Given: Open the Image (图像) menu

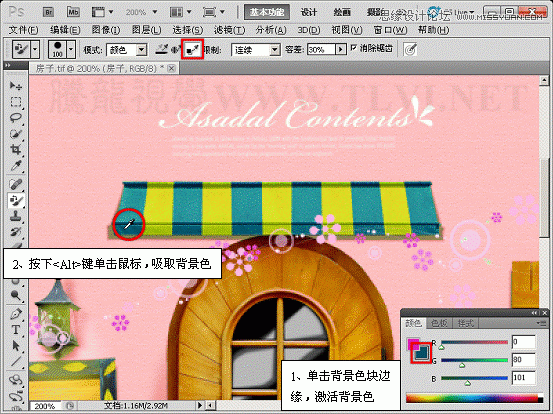Looking at the screenshot, I should (106, 30).
